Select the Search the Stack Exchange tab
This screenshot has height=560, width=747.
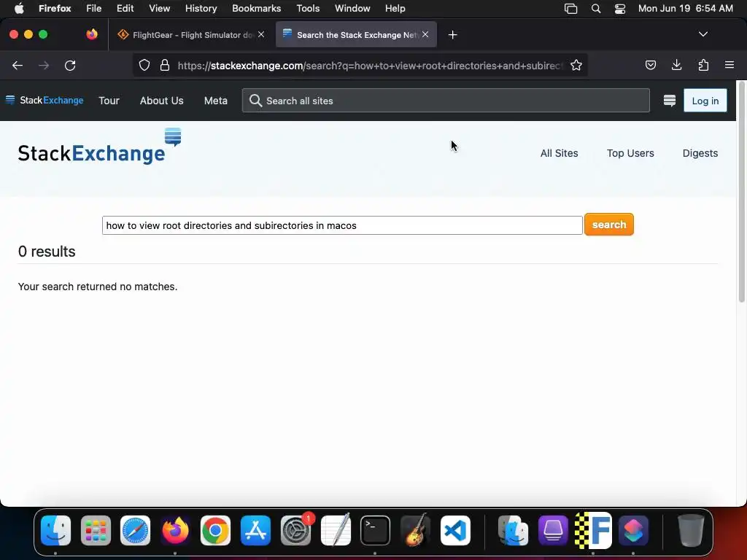pyautogui.click(x=356, y=35)
